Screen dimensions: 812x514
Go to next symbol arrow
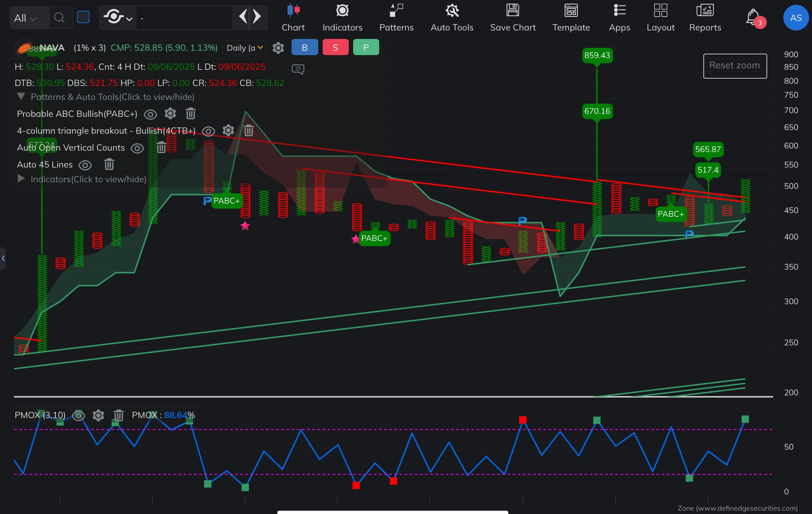(x=257, y=17)
